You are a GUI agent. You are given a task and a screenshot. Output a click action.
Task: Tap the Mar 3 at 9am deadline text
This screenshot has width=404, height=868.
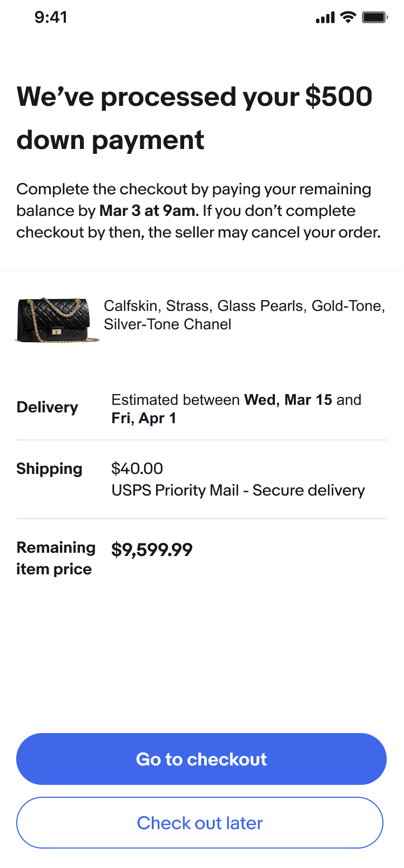(149, 211)
